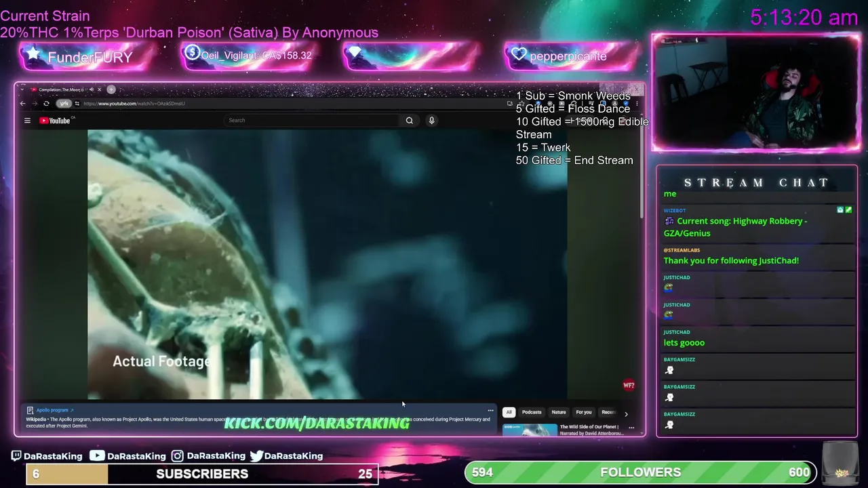The height and width of the screenshot is (488, 868).
Task: Click the YouTube search magnifier button
Action: pyautogui.click(x=410, y=121)
